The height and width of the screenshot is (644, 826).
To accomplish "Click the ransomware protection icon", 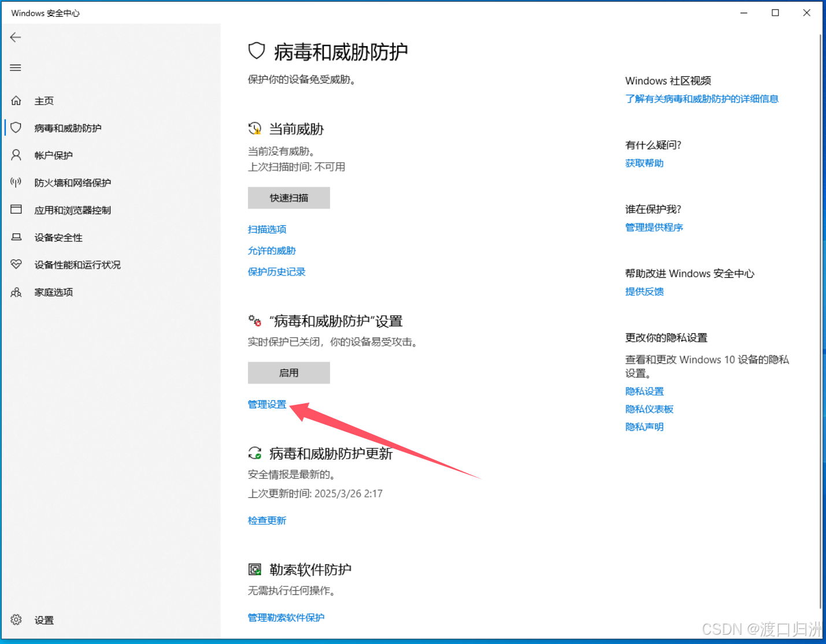I will pyautogui.click(x=254, y=569).
